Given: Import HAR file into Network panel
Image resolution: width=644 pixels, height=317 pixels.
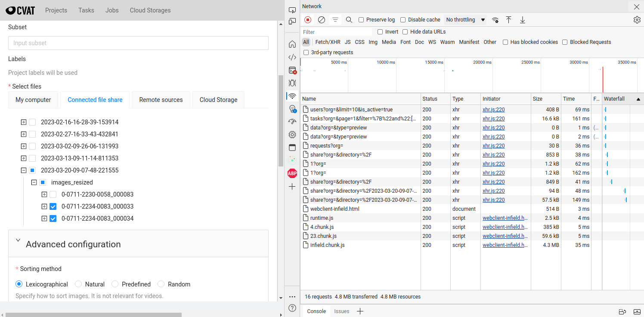Looking at the screenshot, I should (508, 19).
